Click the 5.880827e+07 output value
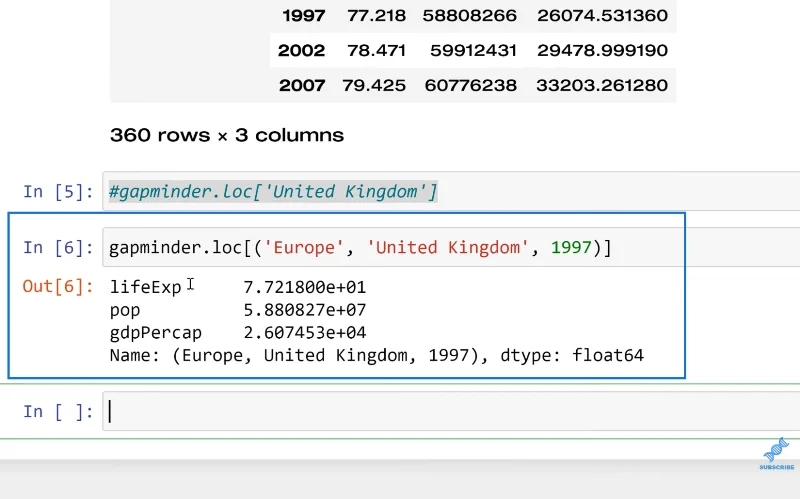This screenshot has width=800, height=499. (x=305, y=310)
